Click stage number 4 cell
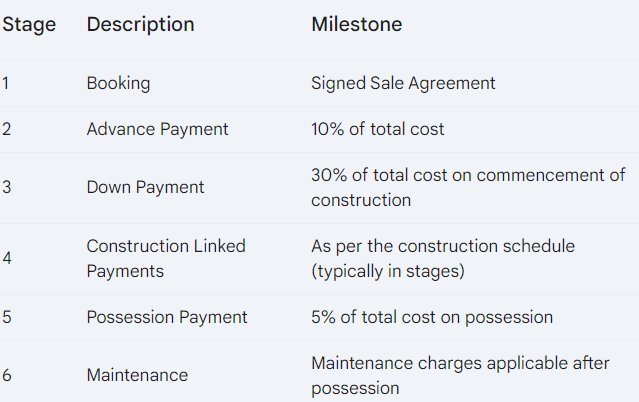Viewport: 639px width, 402px height. [x=7, y=258]
